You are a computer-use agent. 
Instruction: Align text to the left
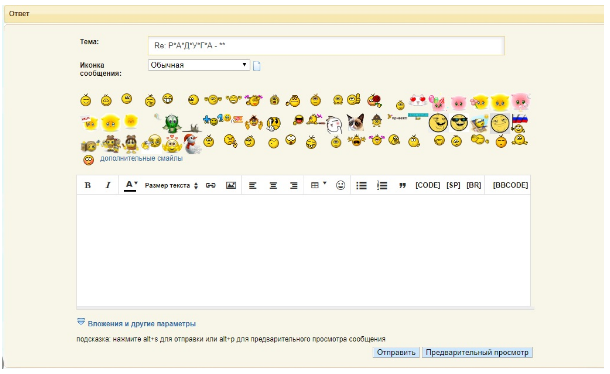(252, 186)
